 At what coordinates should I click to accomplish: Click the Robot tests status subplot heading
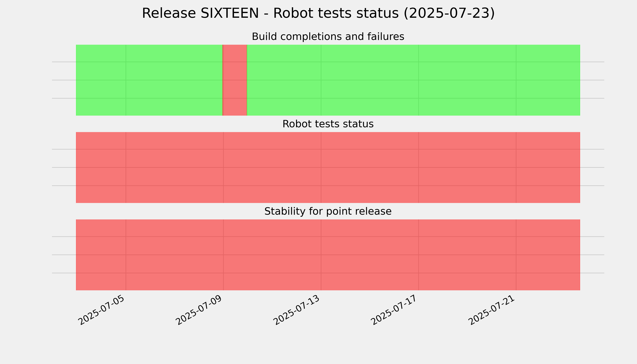pyautogui.click(x=328, y=124)
